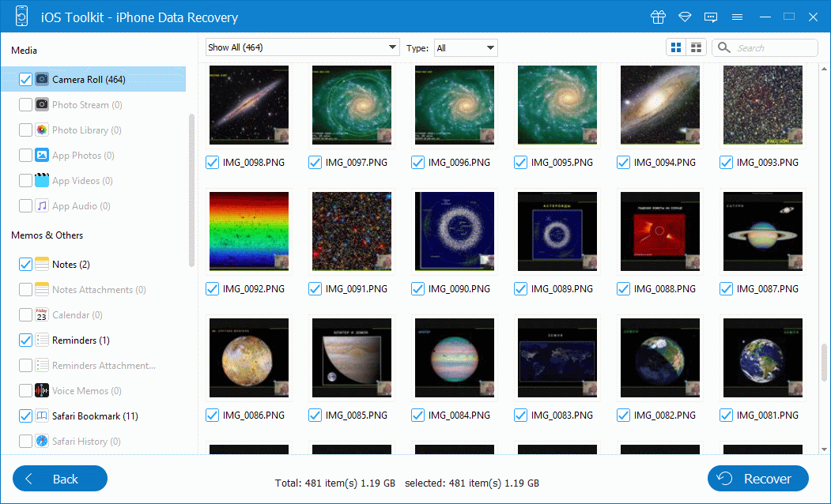Click the IMG_0096.PNG file name

coord(459,163)
